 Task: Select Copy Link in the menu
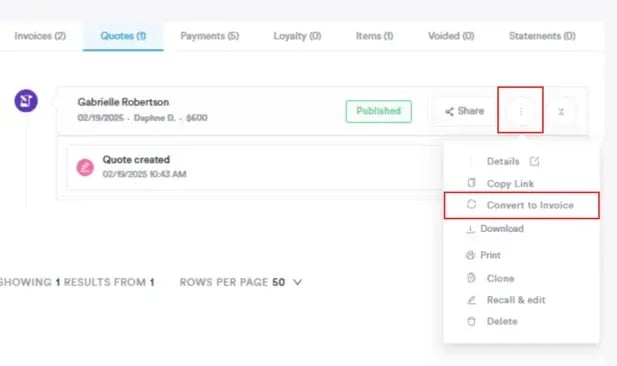pos(510,184)
